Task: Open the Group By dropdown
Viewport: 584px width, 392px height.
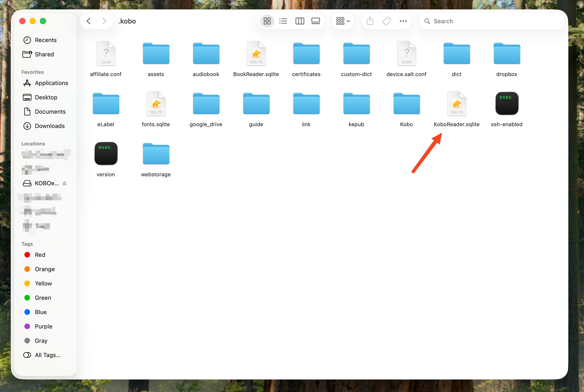Action: (343, 21)
